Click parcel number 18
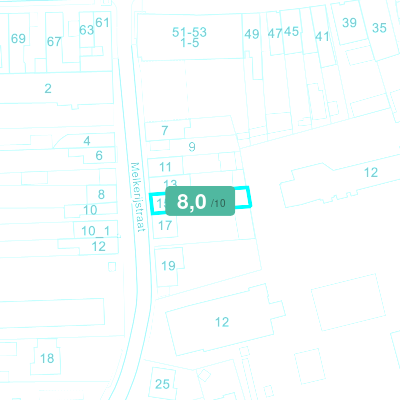Screen dimensions: 400x400 [x=47, y=359]
